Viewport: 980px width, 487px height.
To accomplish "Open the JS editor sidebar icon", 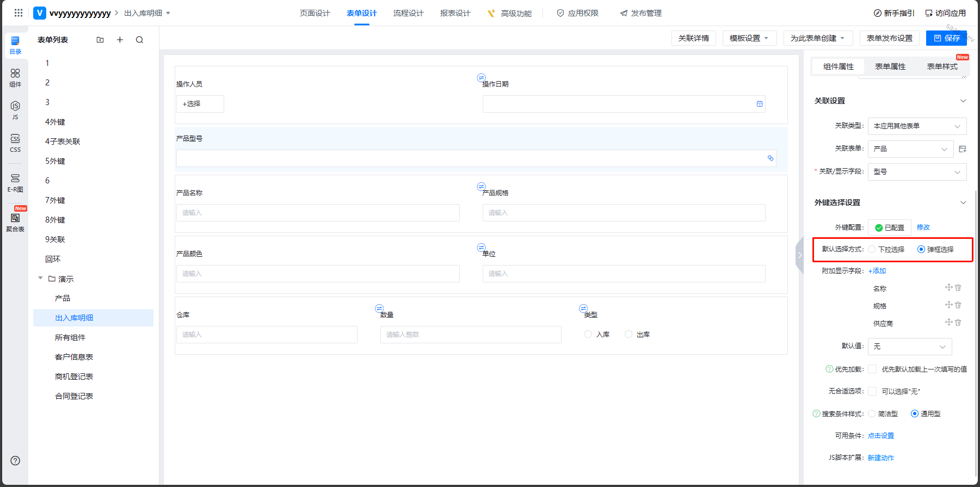I will pyautogui.click(x=15, y=109).
